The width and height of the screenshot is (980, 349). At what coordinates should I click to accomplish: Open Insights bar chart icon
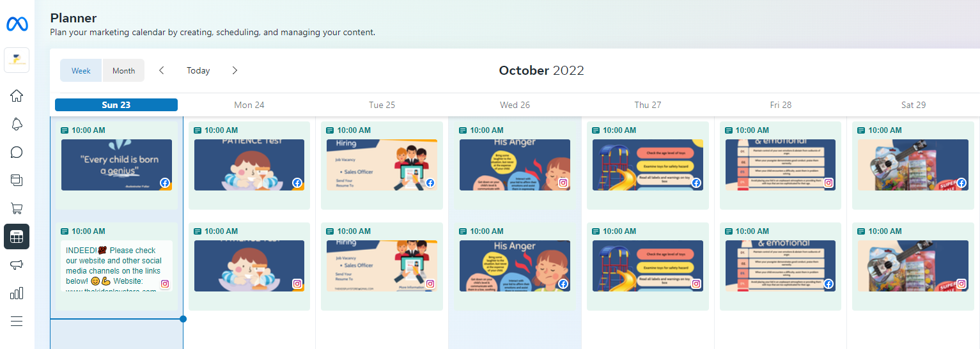(17, 293)
